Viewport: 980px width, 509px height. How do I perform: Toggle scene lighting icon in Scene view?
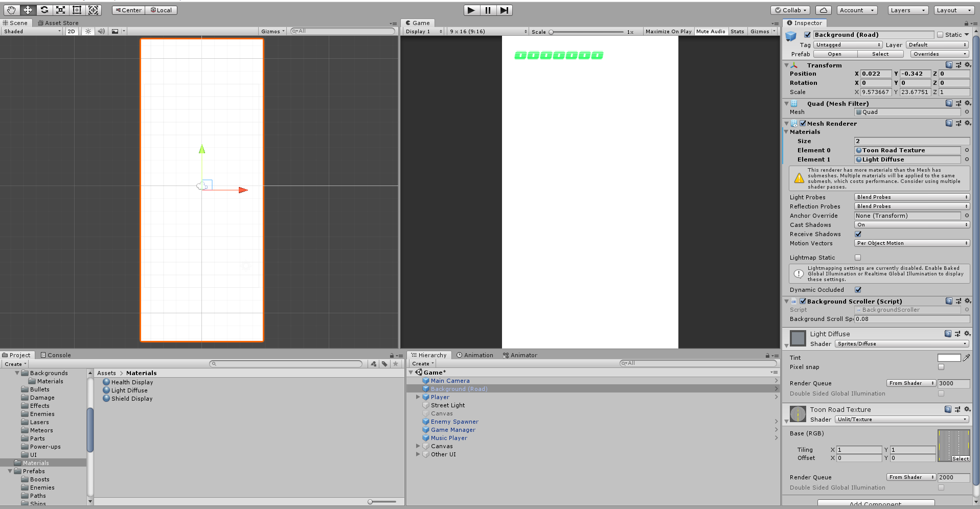pyautogui.click(x=88, y=31)
